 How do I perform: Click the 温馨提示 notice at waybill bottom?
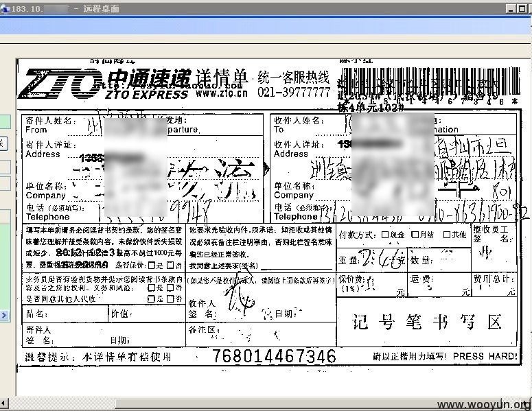(98, 357)
